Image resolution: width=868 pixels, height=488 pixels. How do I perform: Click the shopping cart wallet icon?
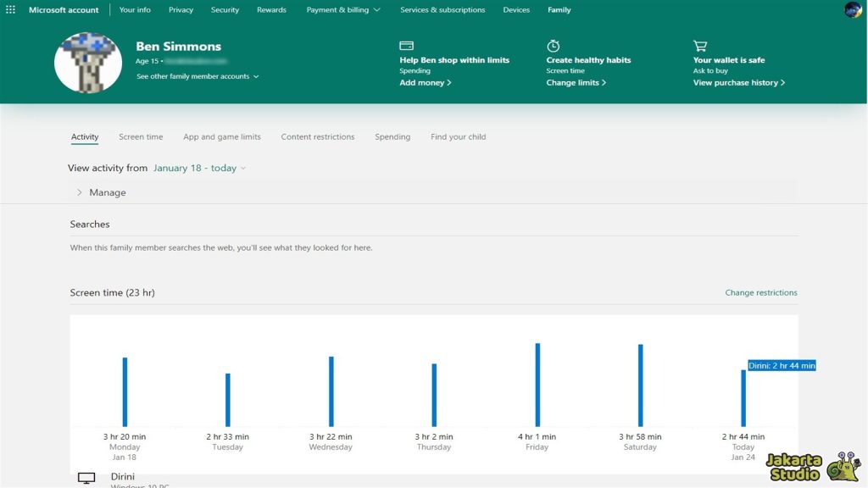point(700,46)
